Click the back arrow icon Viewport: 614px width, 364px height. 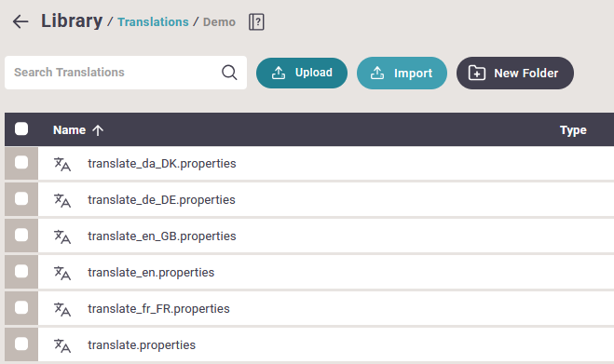(x=20, y=21)
